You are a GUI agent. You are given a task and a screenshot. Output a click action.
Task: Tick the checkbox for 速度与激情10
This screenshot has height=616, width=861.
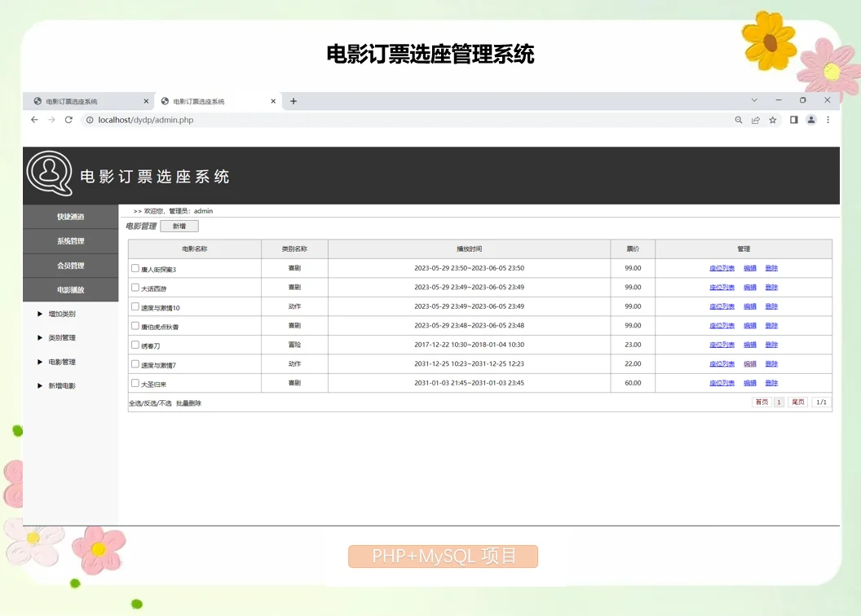135,306
